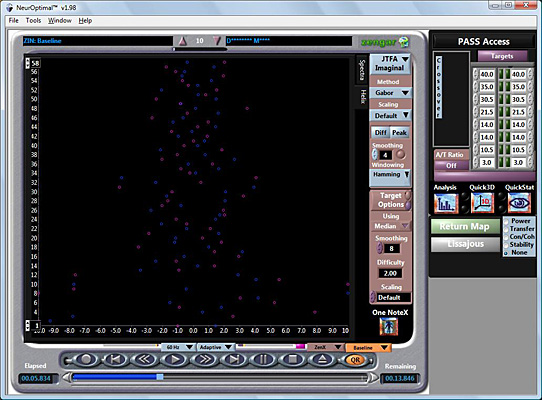Open the Window menu

tap(59, 20)
